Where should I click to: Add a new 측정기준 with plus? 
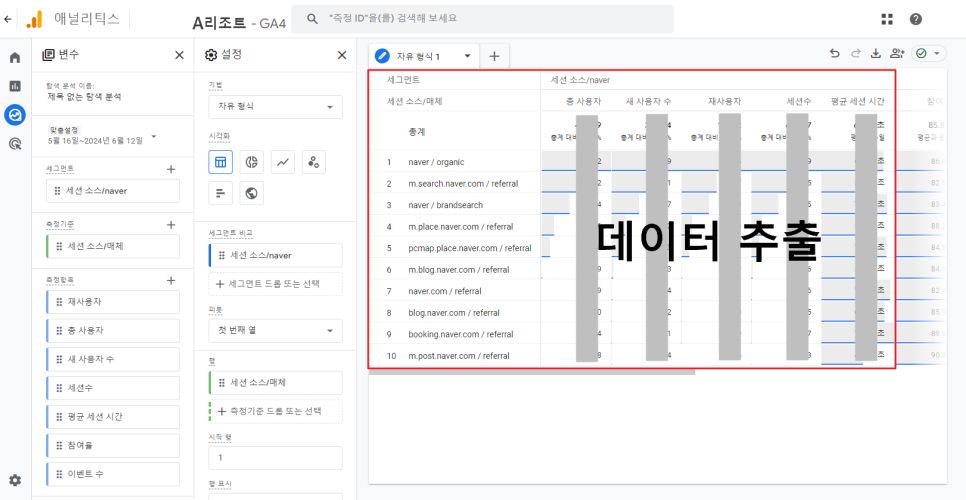pos(171,225)
